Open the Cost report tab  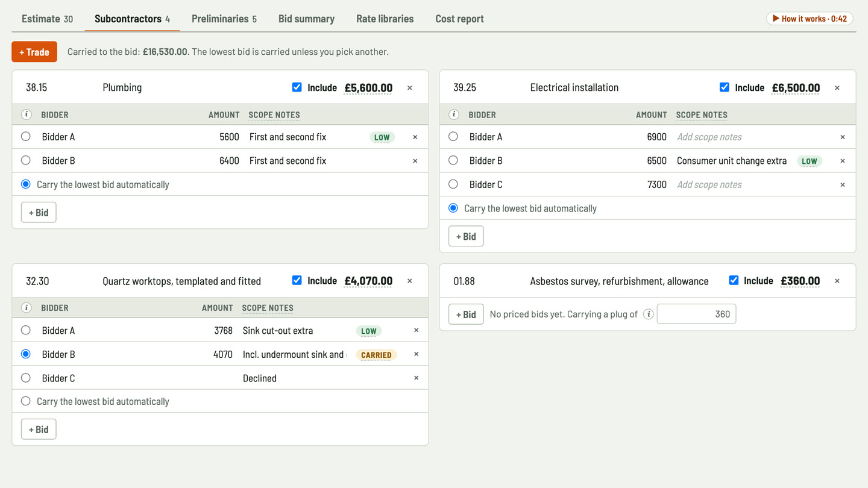(x=460, y=19)
